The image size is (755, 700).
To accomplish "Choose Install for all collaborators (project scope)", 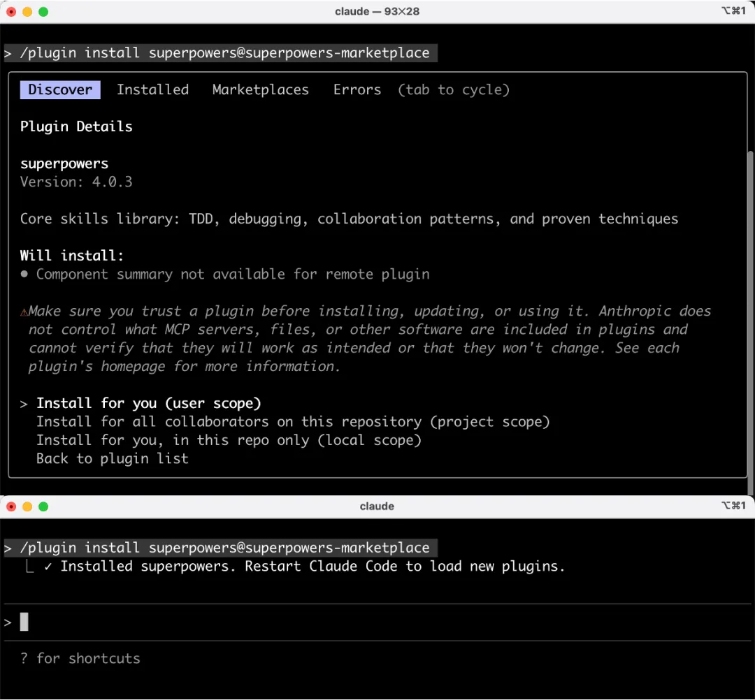I will 293,422.
